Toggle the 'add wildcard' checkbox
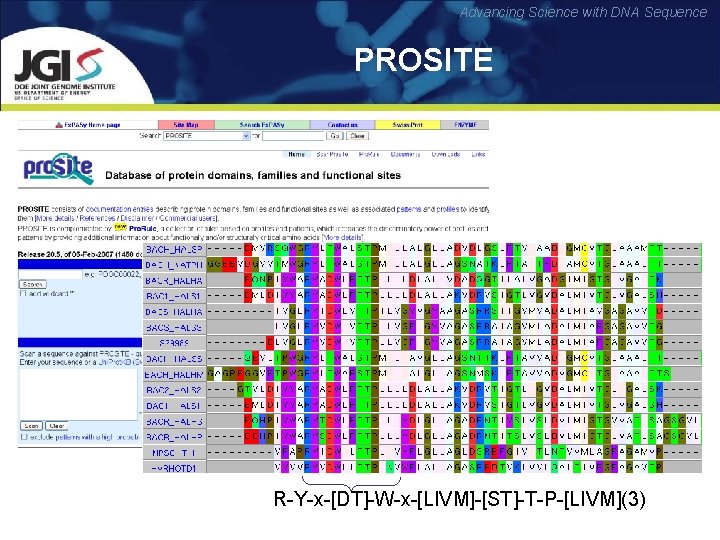 click(23, 293)
